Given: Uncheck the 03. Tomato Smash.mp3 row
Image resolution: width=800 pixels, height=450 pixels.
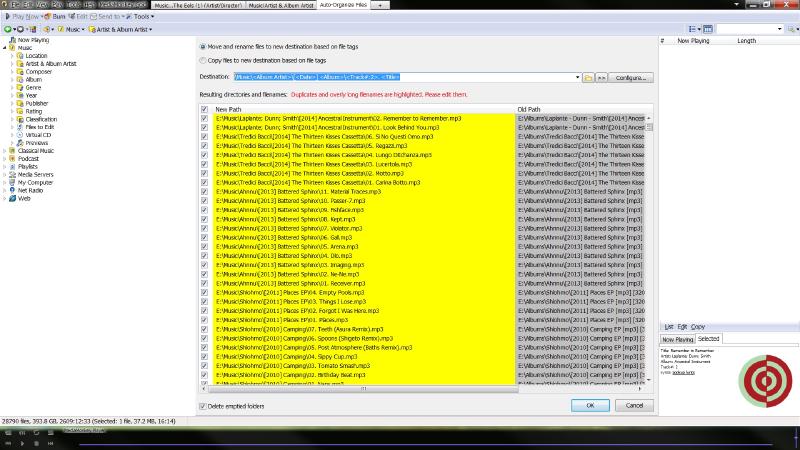Looking at the screenshot, I should point(205,366).
